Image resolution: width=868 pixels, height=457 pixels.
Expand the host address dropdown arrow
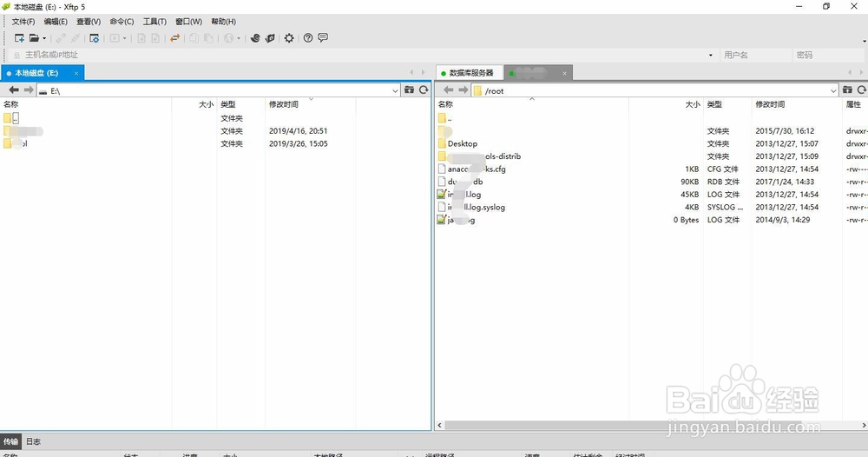[x=711, y=55]
